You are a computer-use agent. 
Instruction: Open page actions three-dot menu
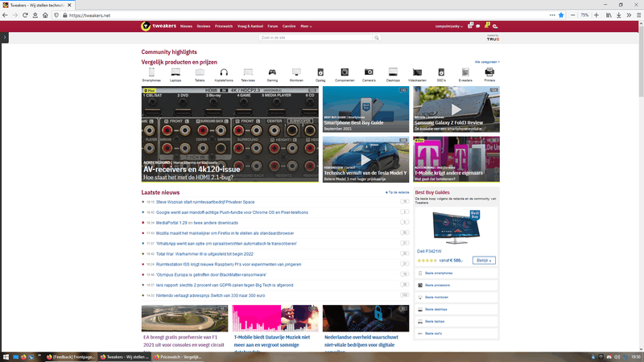click(x=552, y=15)
